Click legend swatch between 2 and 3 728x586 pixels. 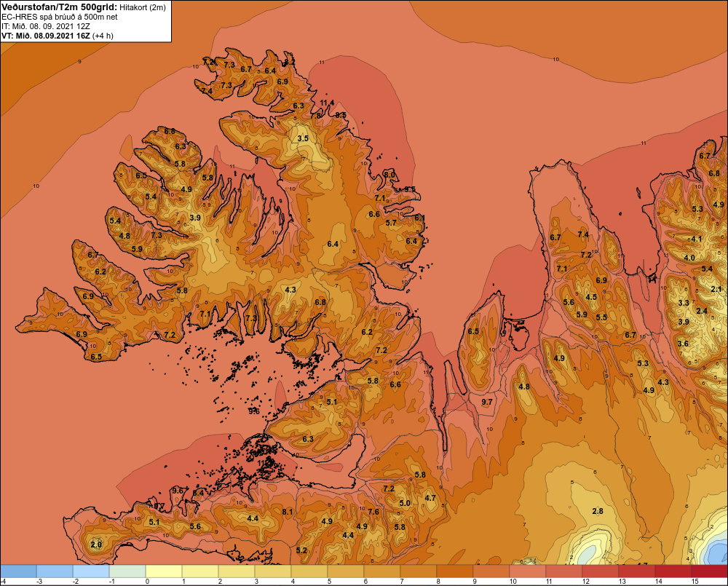coord(237,571)
